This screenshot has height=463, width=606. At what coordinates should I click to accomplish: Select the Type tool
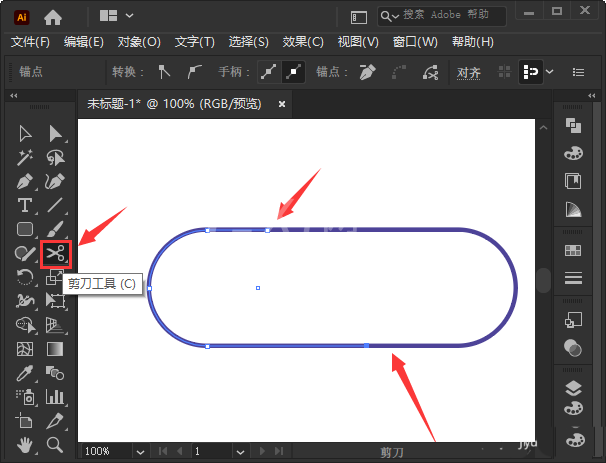(25, 205)
